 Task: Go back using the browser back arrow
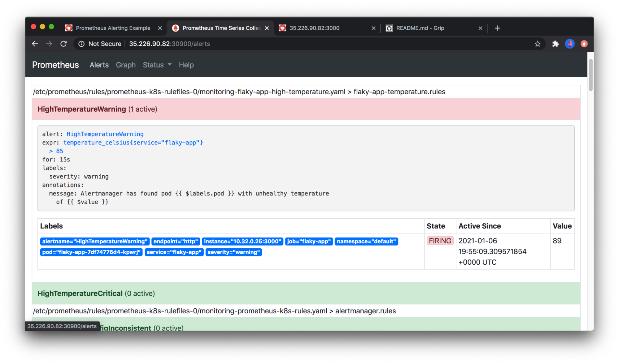pos(35,44)
